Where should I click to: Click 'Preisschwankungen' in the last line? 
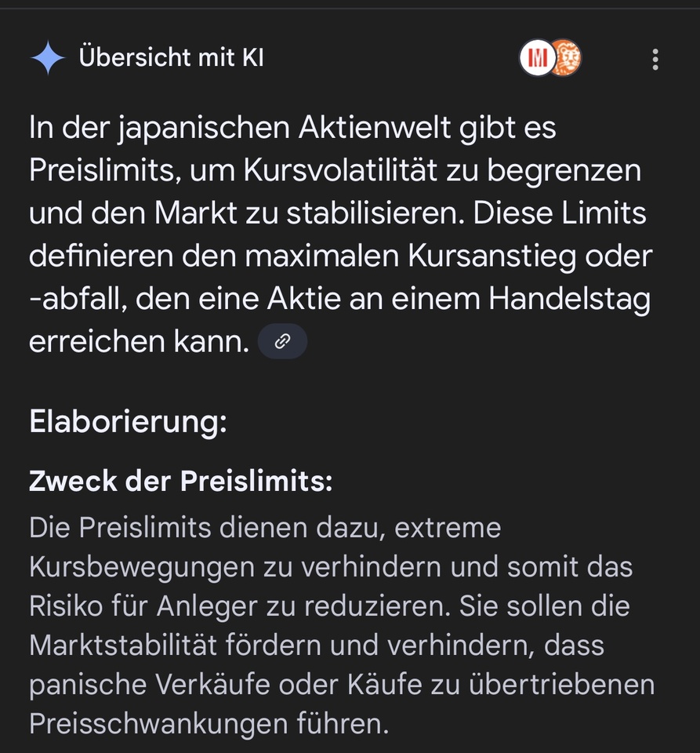158,724
